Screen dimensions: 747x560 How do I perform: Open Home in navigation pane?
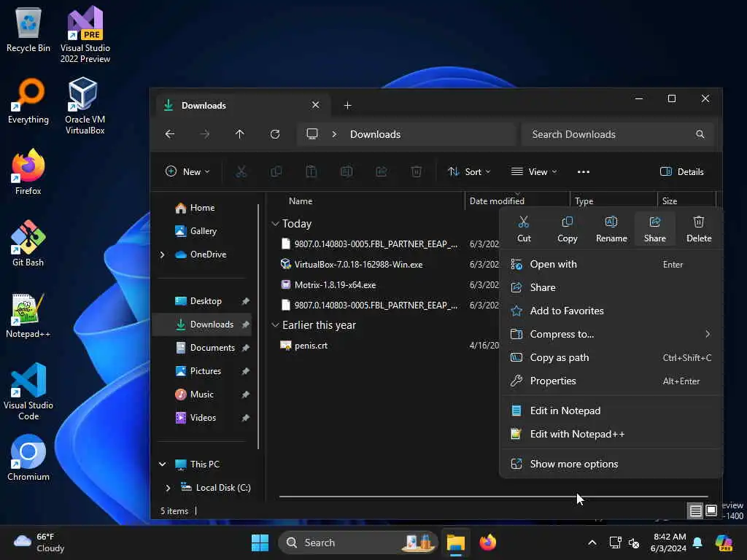(x=203, y=208)
